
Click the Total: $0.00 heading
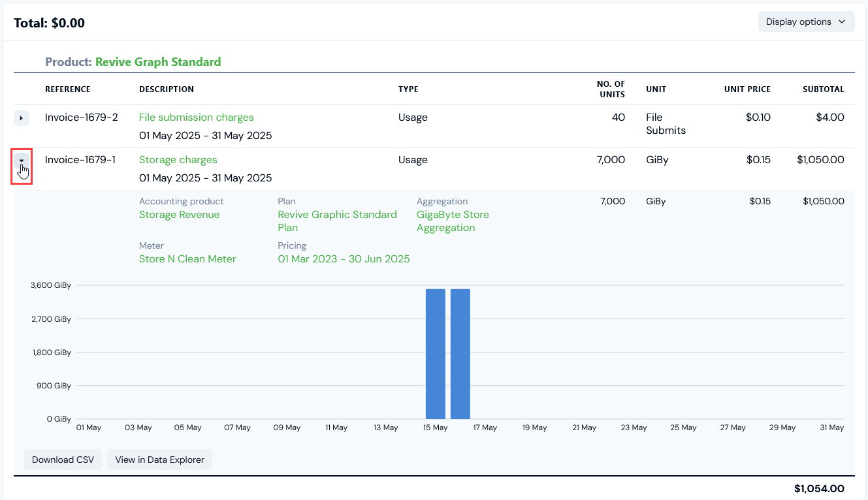point(49,23)
